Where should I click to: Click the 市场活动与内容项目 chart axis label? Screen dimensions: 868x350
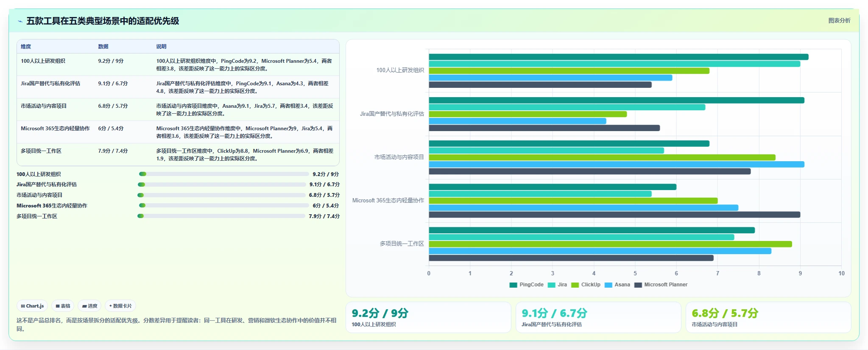click(399, 157)
